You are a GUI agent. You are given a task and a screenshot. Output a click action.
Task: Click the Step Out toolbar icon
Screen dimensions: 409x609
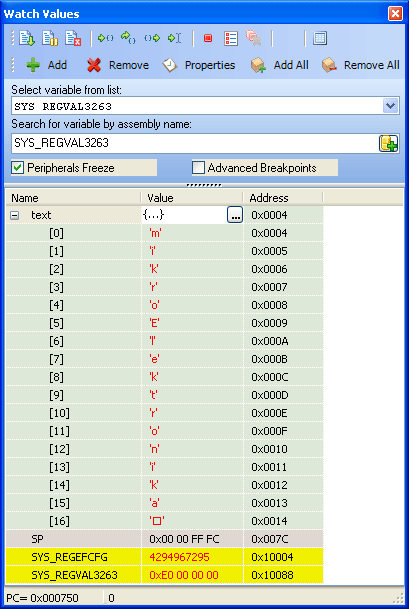click(x=152, y=38)
